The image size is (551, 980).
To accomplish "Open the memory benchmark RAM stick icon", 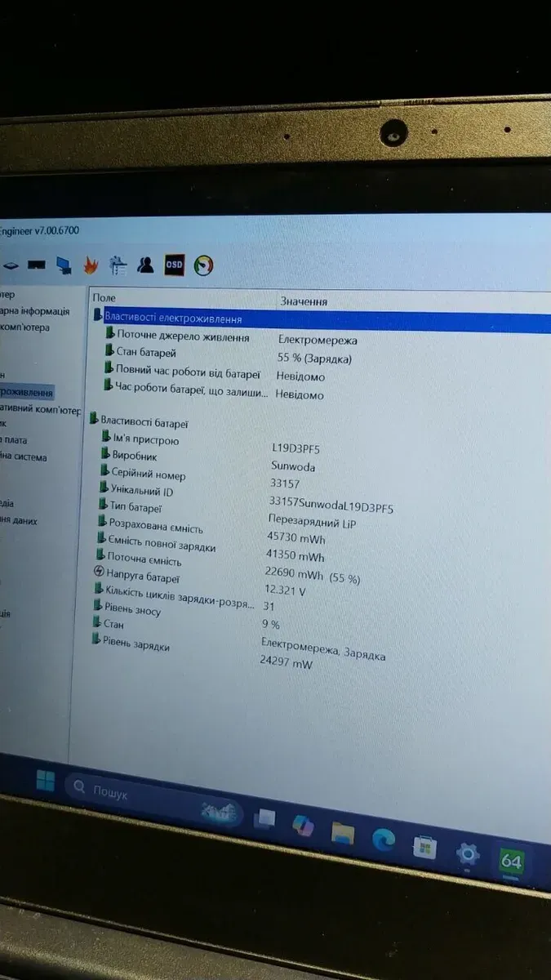I will [x=36, y=265].
